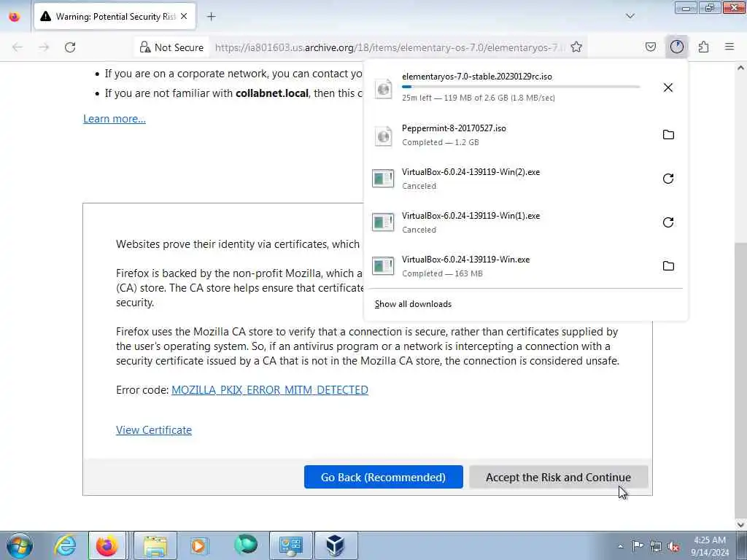Cancel the elementaryos ISO download

coord(668,87)
